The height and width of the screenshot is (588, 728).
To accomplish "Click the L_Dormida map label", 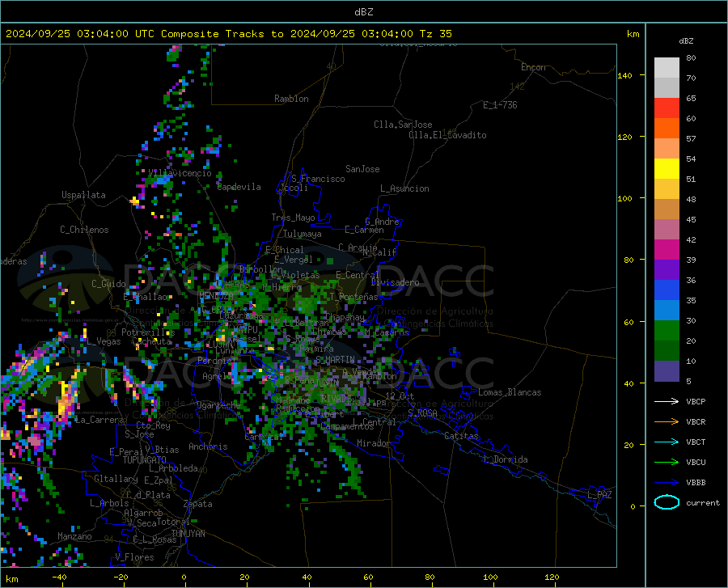I will (505, 459).
